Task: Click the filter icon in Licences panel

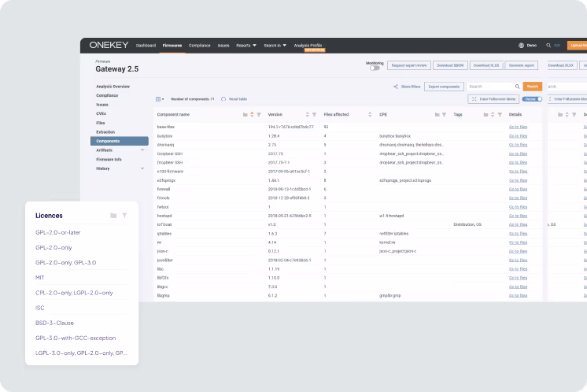Action: point(124,215)
